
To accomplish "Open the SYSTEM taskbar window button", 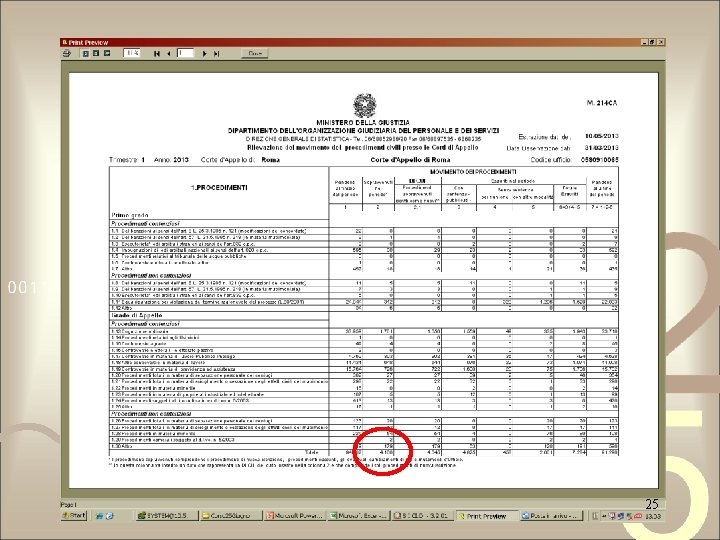I will (166, 516).
